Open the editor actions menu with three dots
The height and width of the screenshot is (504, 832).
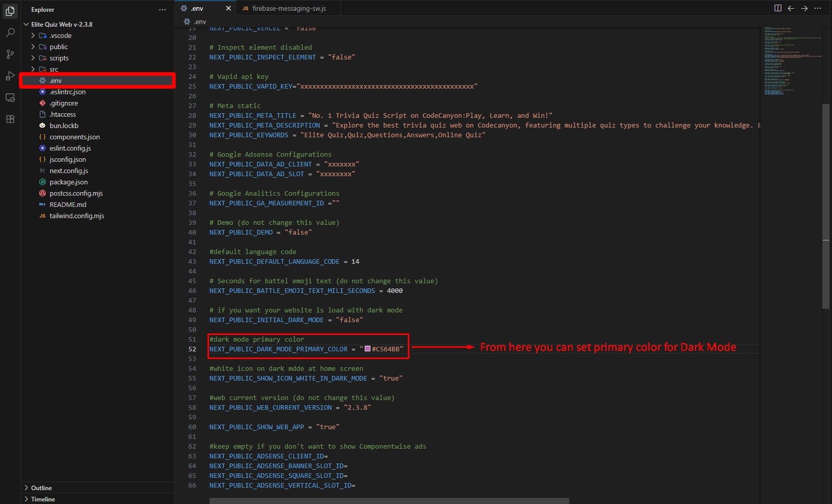817,8
